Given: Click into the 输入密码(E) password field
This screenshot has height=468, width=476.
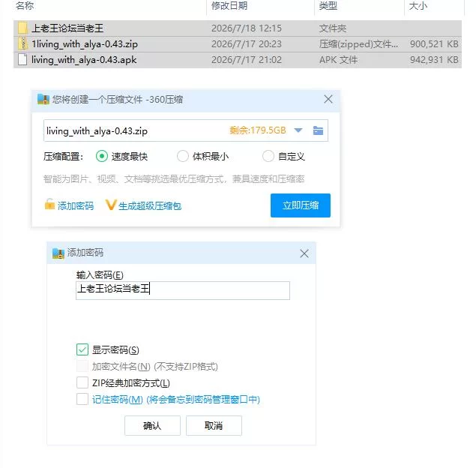Looking at the screenshot, I should coord(183,291).
